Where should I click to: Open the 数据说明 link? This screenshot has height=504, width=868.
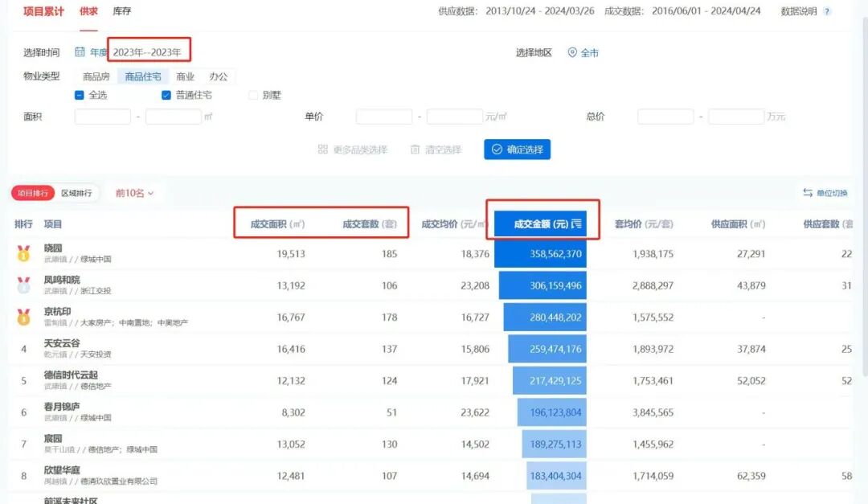(799, 11)
